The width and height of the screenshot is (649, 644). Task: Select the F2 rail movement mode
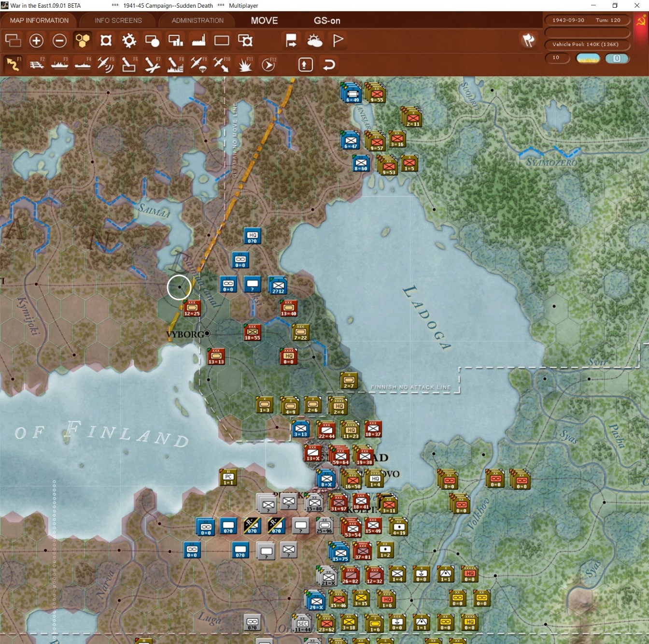coord(36,64)
